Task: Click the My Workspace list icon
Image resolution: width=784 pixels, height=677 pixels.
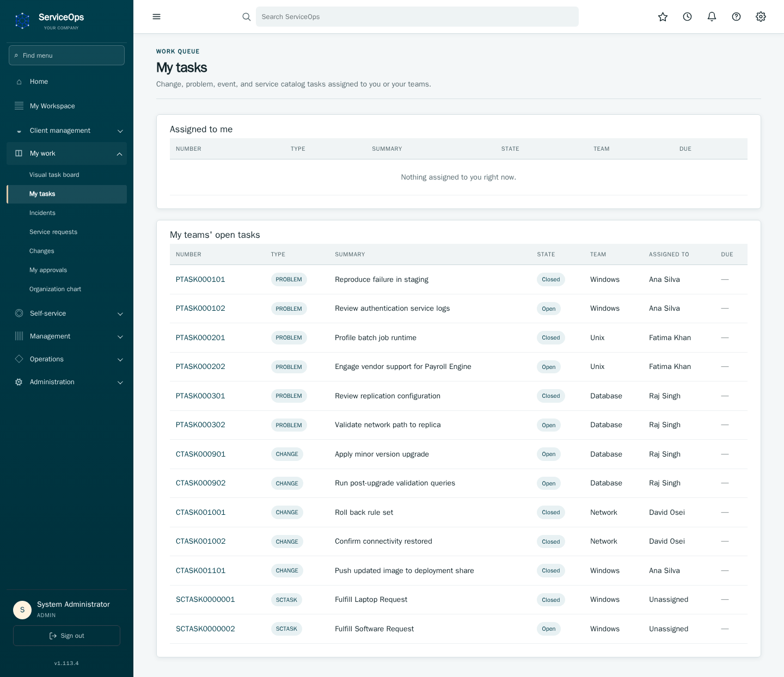Action: [19, 106]
